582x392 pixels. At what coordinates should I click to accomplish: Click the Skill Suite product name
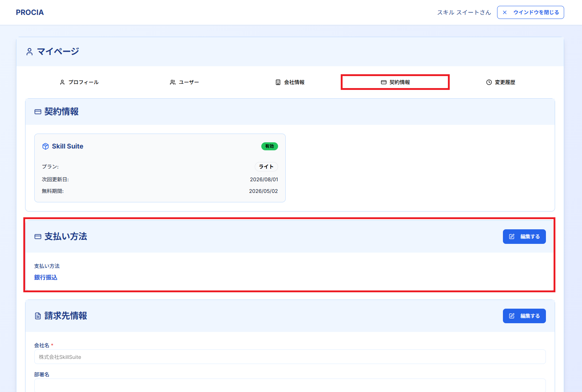click(68, 146)
